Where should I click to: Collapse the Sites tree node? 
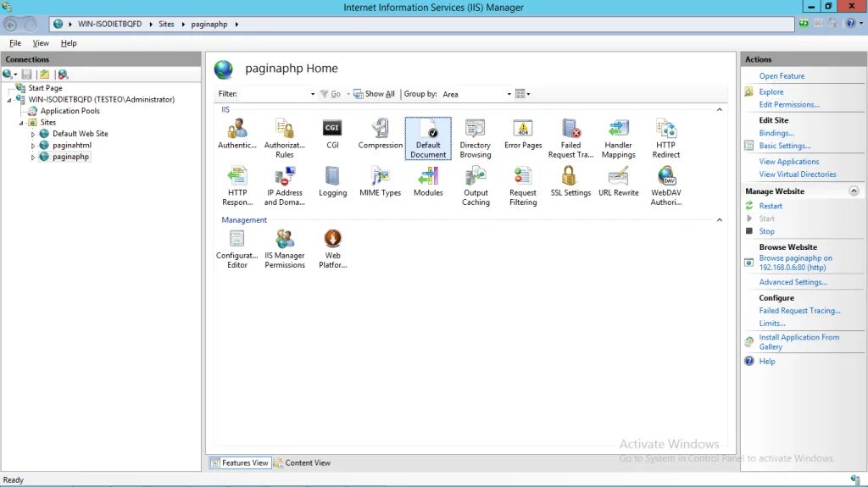[x=21, y=123]
